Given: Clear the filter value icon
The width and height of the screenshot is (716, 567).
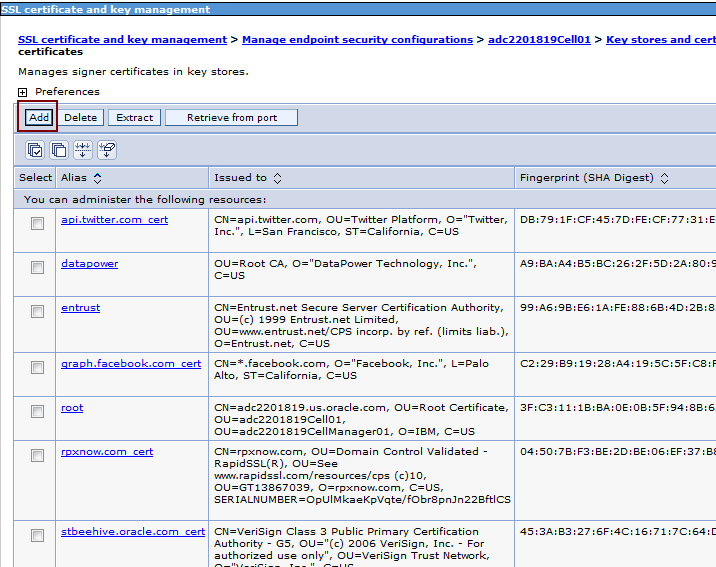Looking at the screenshot, I should coord(107,150).
